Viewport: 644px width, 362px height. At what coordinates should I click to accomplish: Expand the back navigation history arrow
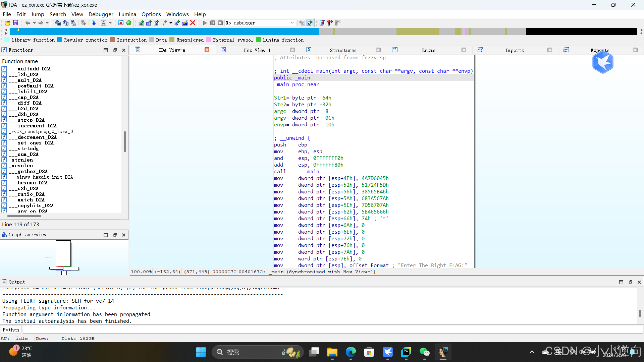(34, 23)
